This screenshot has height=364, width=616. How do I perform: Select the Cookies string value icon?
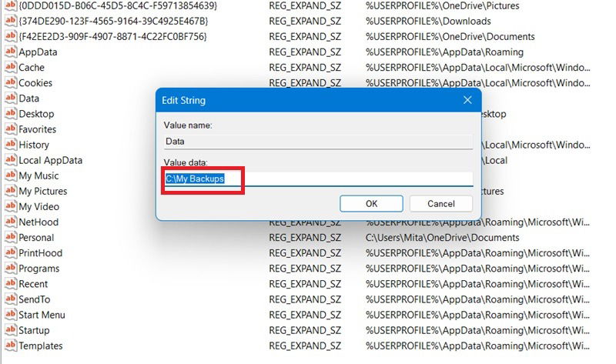pos(11,82)
